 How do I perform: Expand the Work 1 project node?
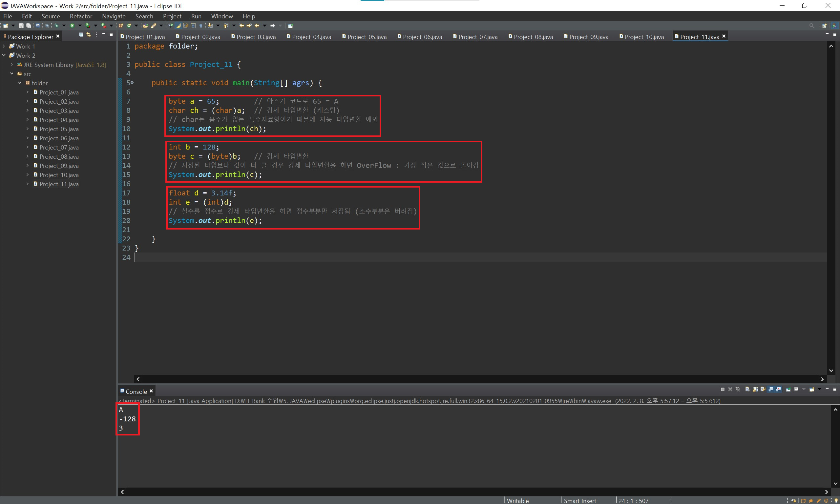click(4, 46)
